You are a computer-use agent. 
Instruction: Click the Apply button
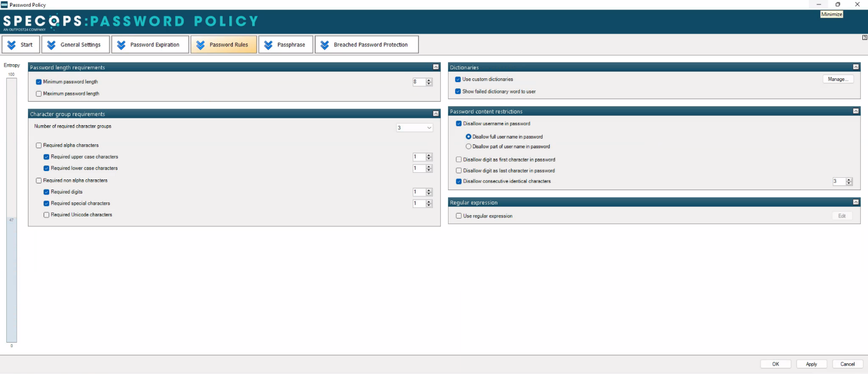[x=812, y=364]
